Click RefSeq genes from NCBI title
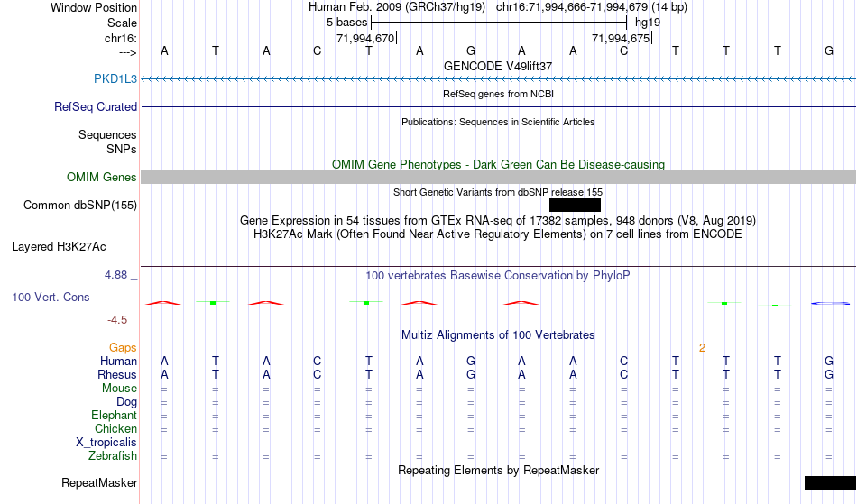 498,94
